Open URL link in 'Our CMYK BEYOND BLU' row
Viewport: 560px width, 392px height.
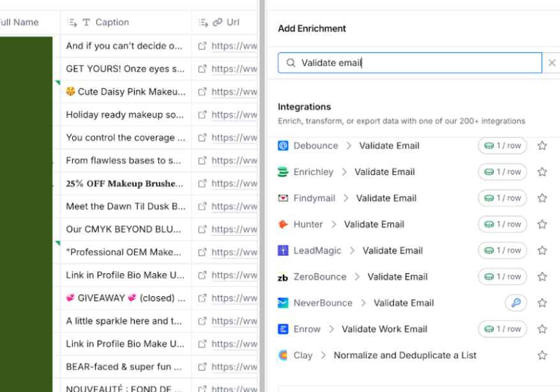coord(234,229)
